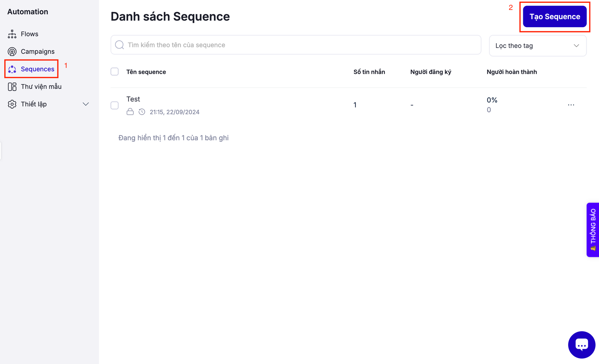Viewport: 599px width, 364px height.
Task: Toggle the select-all checkbox in table header
Action: click(x=114, y=72)
